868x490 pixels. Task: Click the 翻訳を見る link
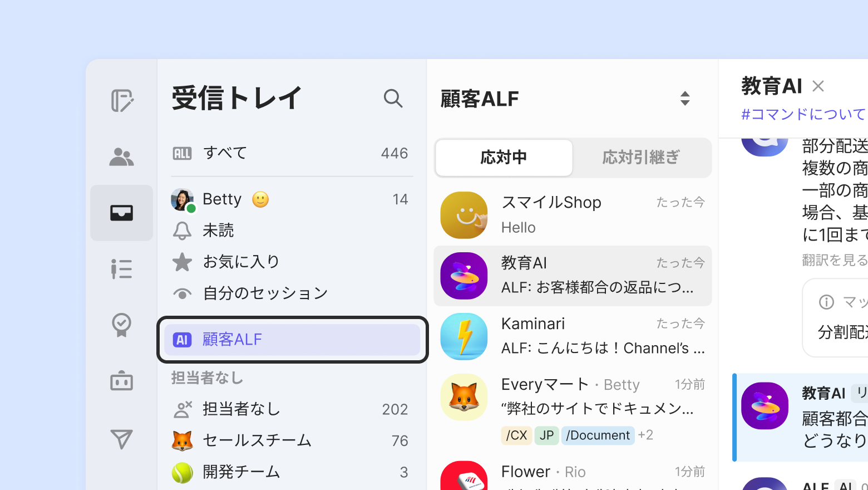pos(835,260)
